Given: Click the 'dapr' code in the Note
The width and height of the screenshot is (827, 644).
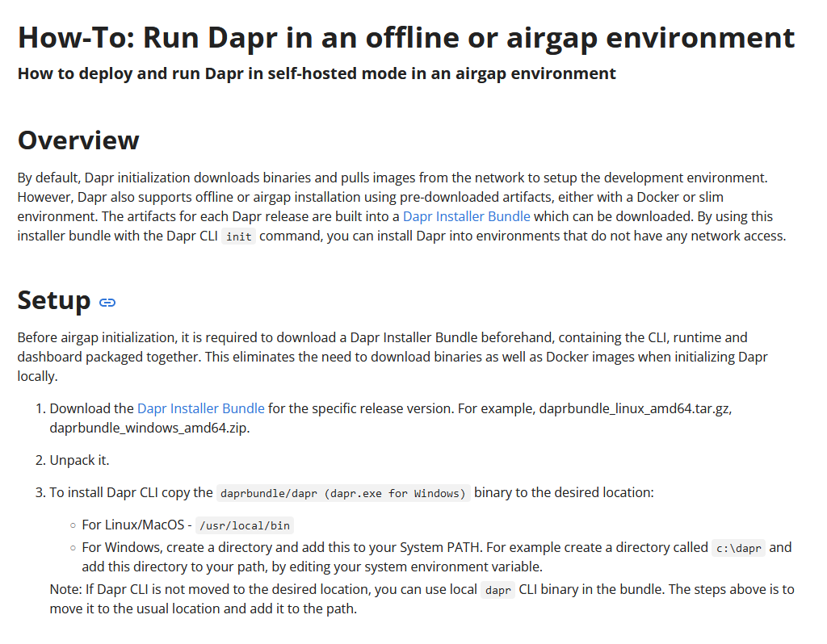Looking at the screenshot, I should coord(497,590).
